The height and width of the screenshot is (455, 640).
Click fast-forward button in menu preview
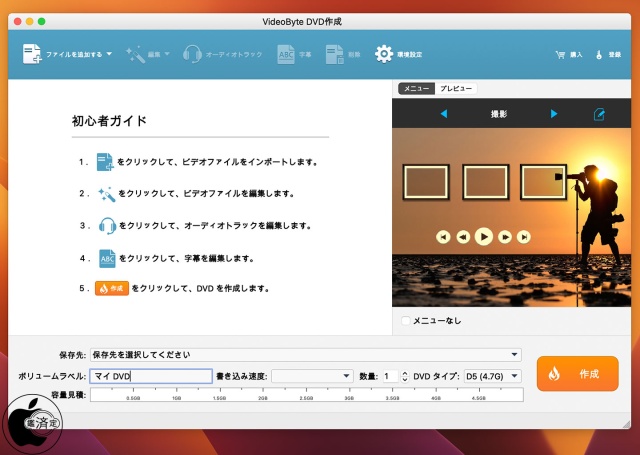[x=505, y=237]
